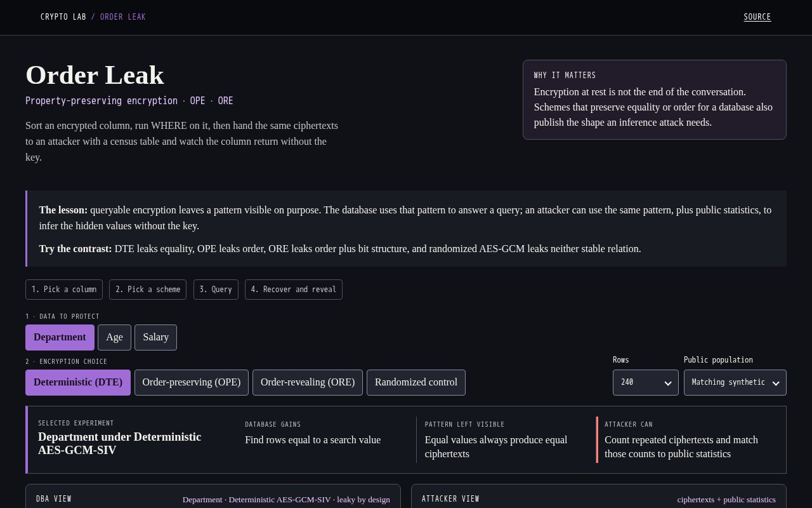Click "Department · Deterministic AES-GCM-SIV · leaky by design" caption

click(286, 500)
